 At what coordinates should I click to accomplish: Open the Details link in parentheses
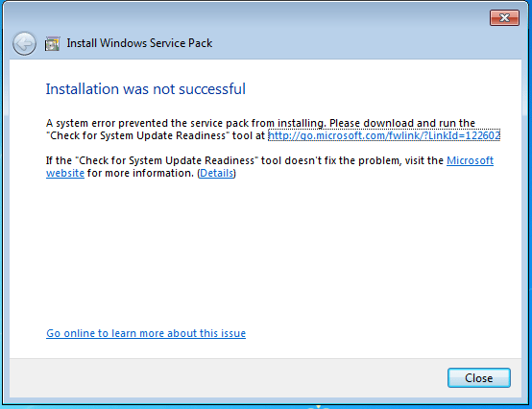[216, 173]
